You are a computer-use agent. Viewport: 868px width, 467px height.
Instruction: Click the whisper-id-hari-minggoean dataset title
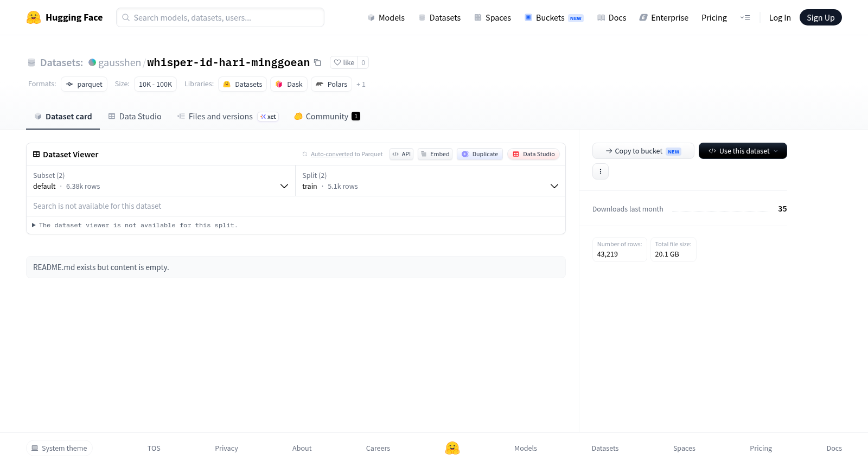[x=228, y=62]
